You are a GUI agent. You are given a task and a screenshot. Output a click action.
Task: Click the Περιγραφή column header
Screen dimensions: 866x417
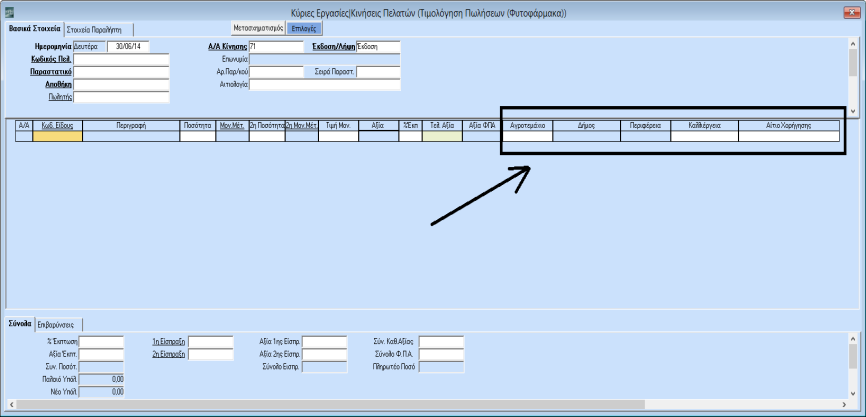pyautogui.click(x=131, y=125)
